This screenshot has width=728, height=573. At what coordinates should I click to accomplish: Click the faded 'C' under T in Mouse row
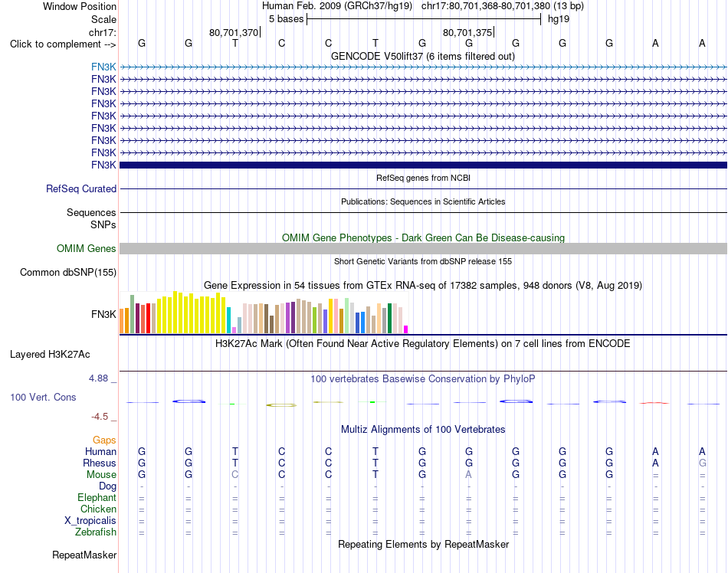pos(235,475)
